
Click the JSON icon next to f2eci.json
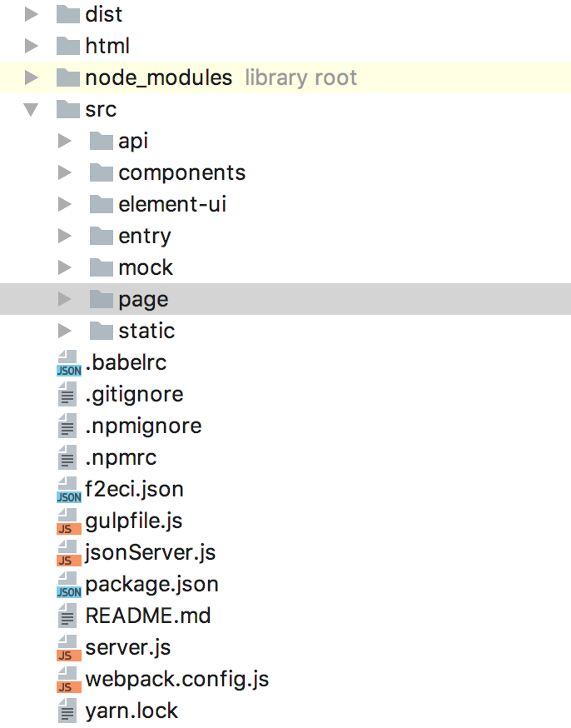(x=68, y=490)
